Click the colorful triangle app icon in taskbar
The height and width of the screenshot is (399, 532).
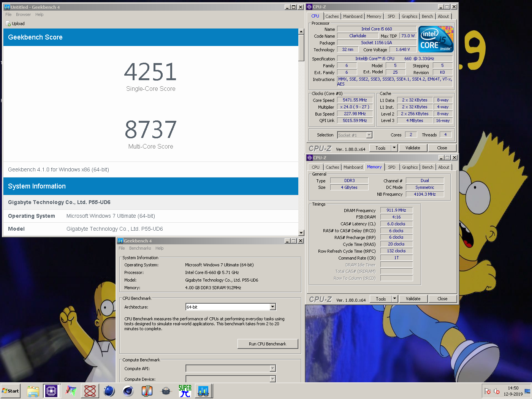coord(71,391)
